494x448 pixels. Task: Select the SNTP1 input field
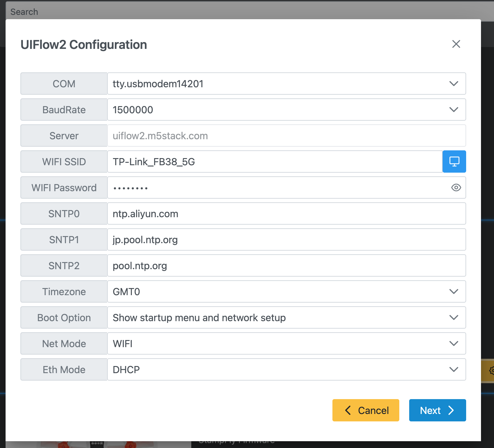(286, 239)
